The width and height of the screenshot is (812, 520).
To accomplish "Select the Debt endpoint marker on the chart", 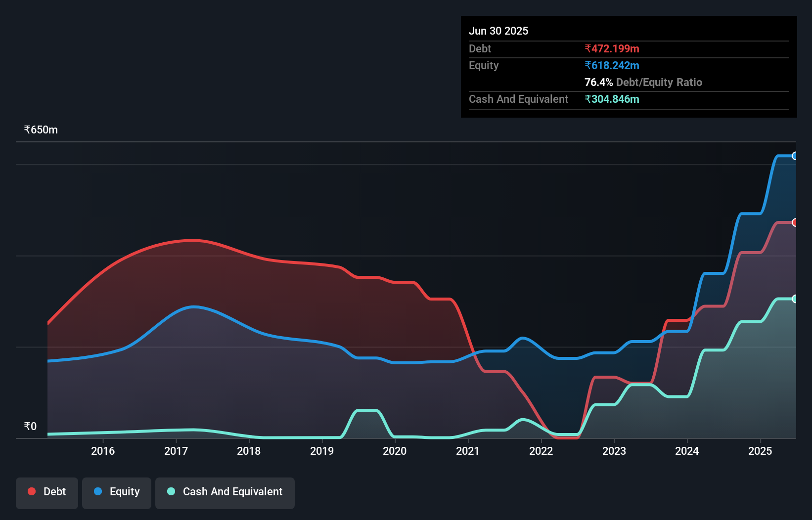I will 795,222.
